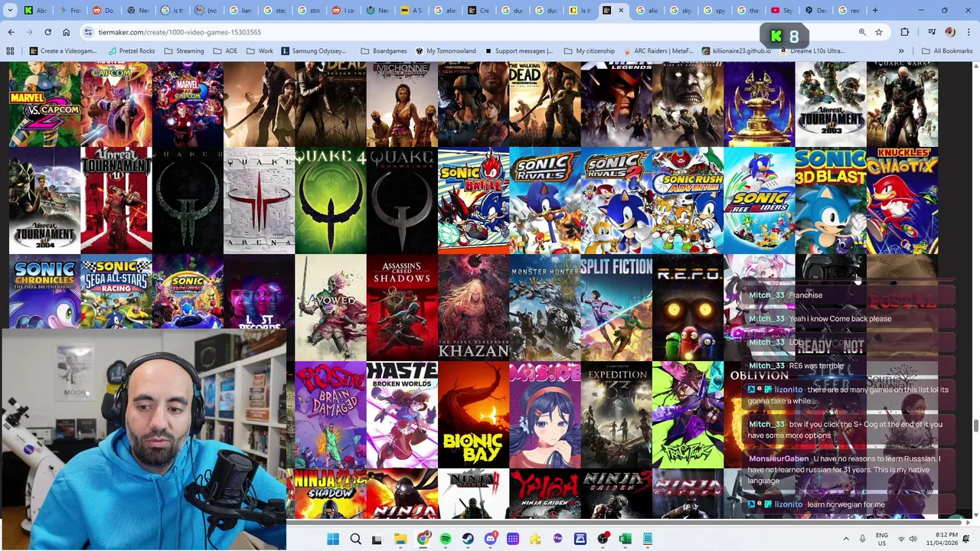Select the Avowed cover
The image size is (980, 551).
331,308
